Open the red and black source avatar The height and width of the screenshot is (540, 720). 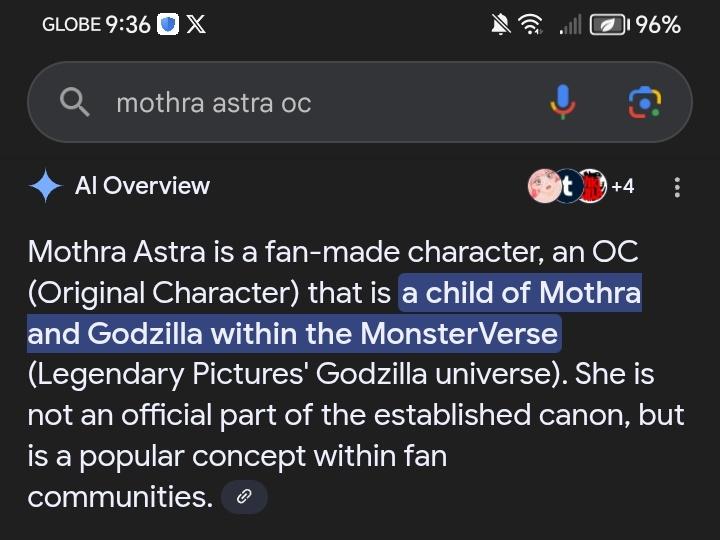(x=594, y=186)
